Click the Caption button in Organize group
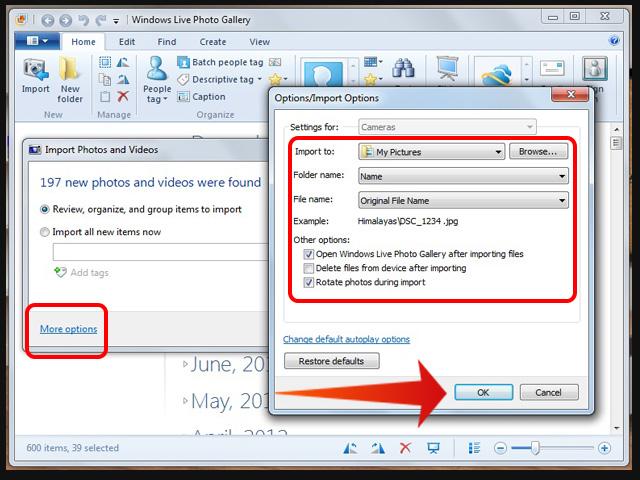The image size is (640, 480). coord(202,97)
